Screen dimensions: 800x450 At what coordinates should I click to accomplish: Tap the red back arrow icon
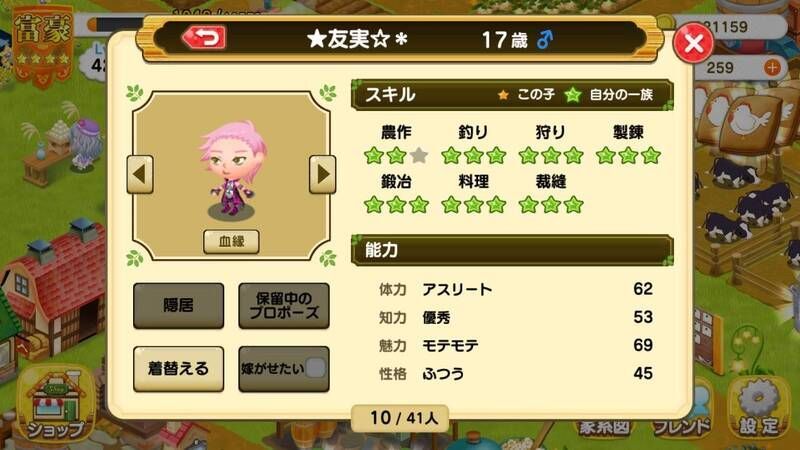coord(204,38)
